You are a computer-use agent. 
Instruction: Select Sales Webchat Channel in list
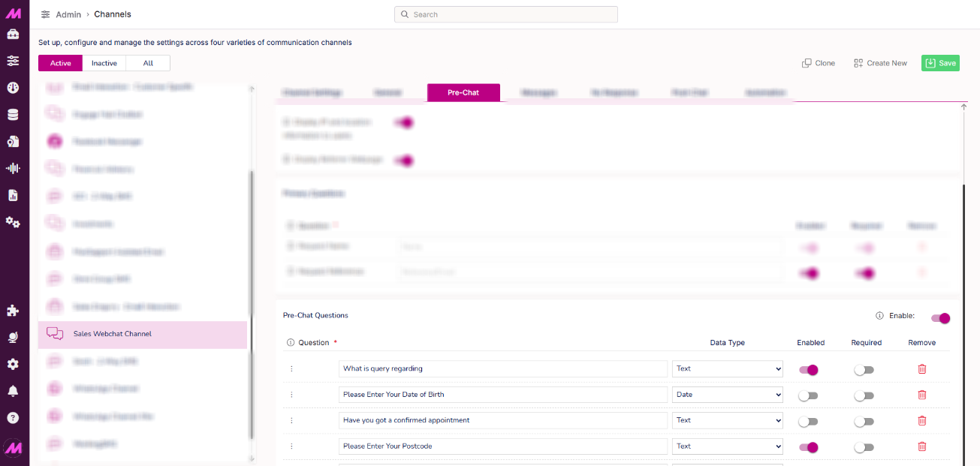pos(143,334)
